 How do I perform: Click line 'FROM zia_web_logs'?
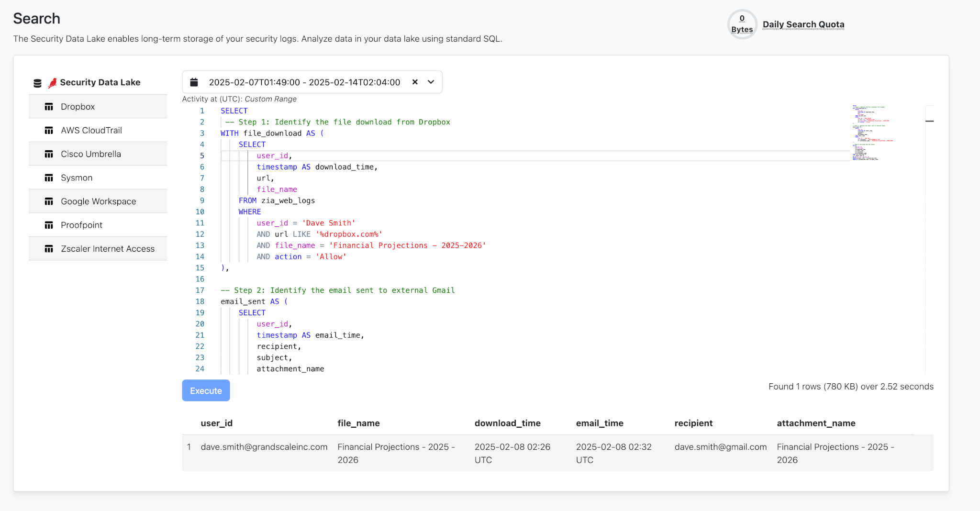click(x=277, y=200)
